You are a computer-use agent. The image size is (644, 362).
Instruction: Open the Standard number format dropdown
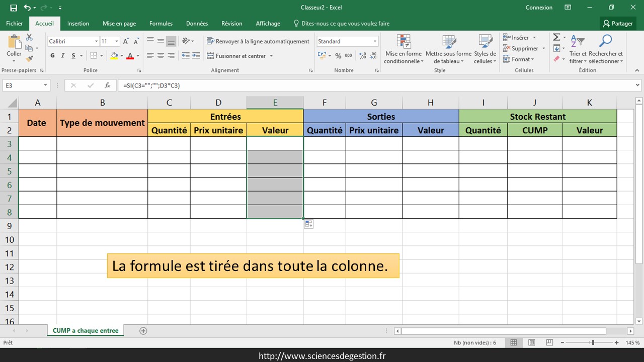tap(375, 41)
